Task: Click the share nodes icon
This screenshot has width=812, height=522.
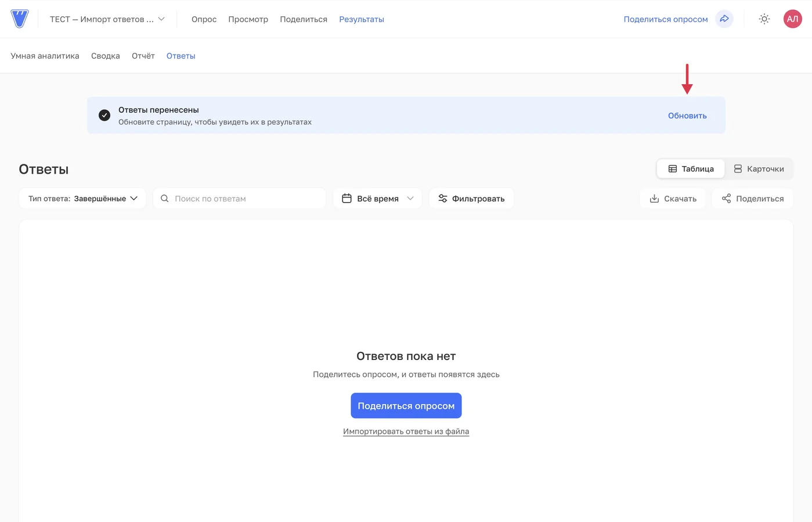Action: (x=726, y=199)
